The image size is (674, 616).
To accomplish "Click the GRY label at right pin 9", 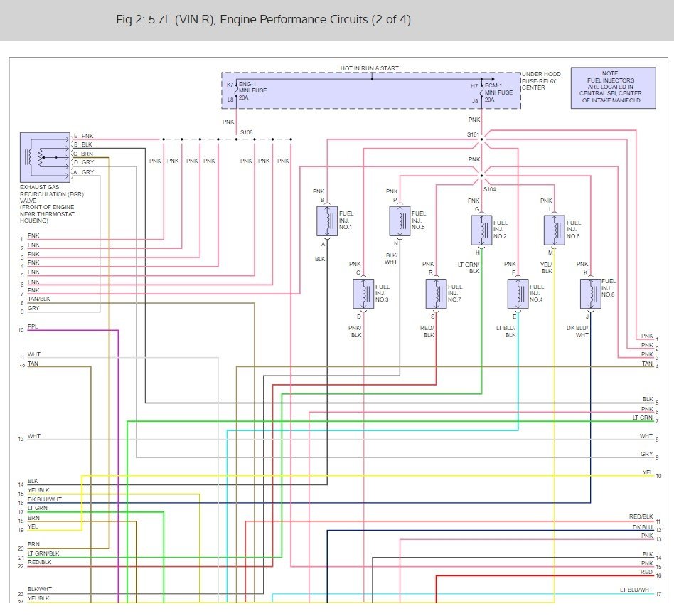I will 646,455.
